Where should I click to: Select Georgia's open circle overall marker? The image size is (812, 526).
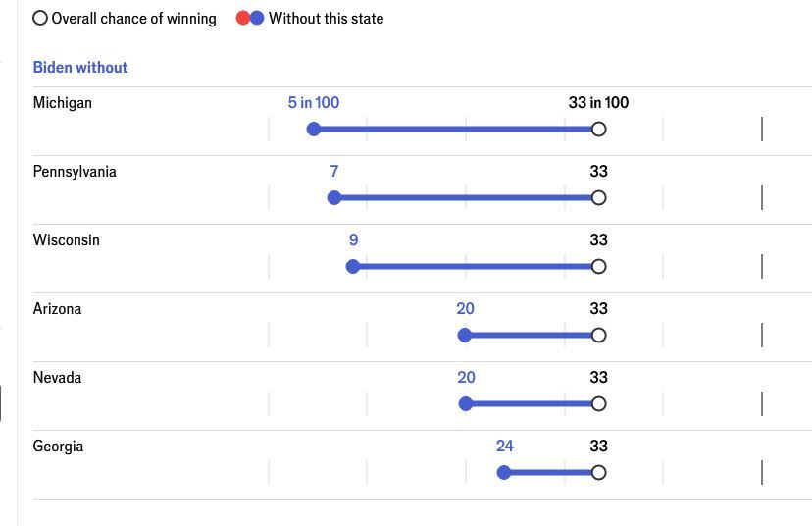coord(599,472)
